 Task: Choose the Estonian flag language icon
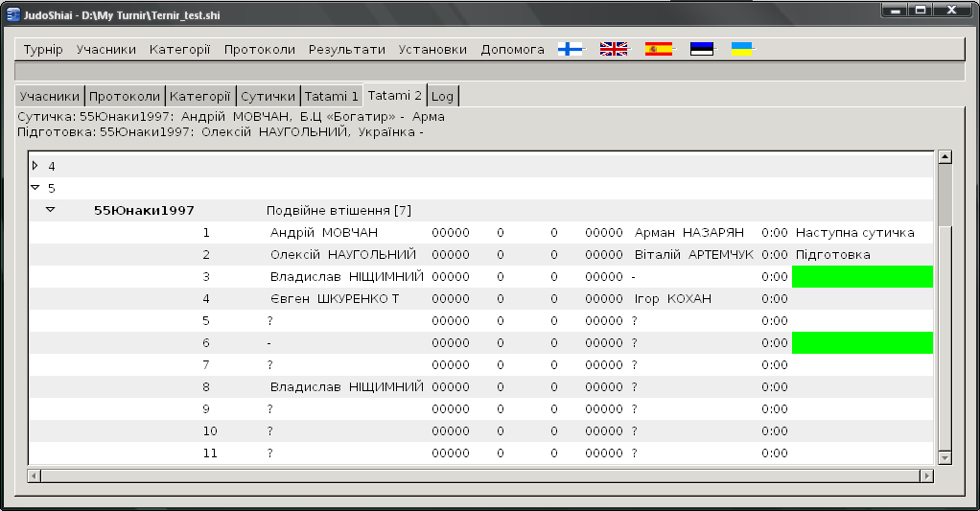[702, 49]
